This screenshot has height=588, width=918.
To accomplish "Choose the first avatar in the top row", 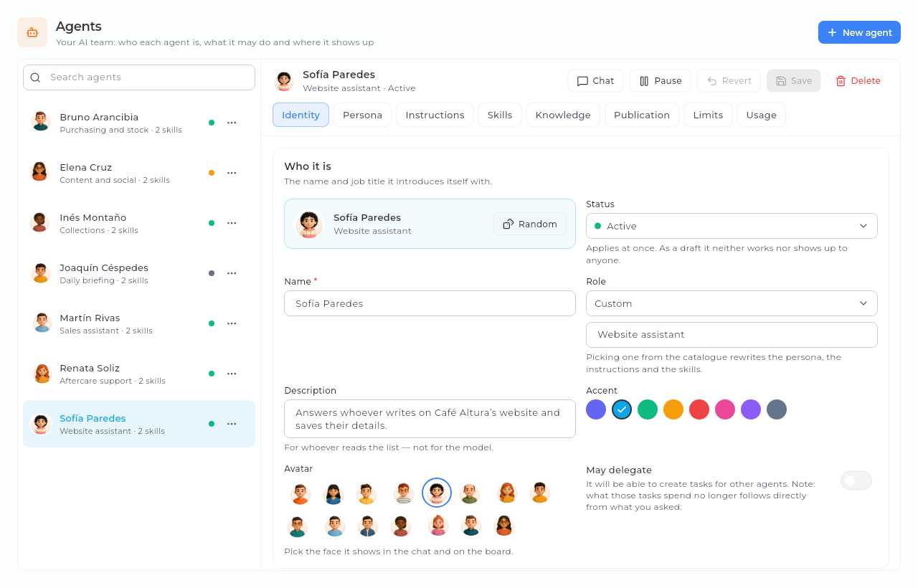I will [300, 493].
